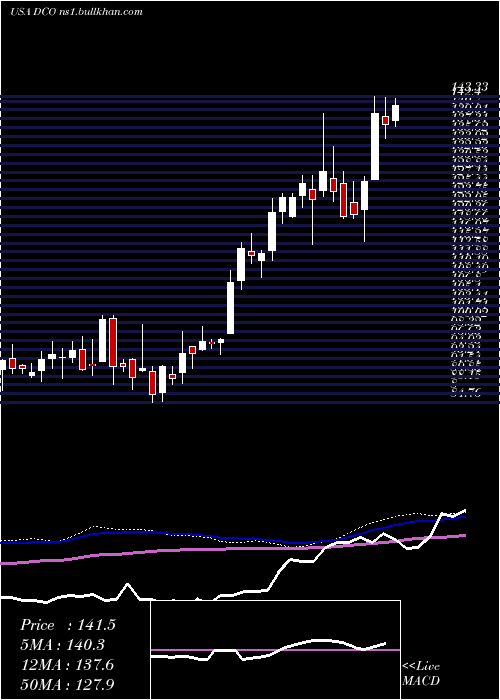Click the 143.33 top price axis label
The width and height of the screenshot is (500, 700).
469,88
